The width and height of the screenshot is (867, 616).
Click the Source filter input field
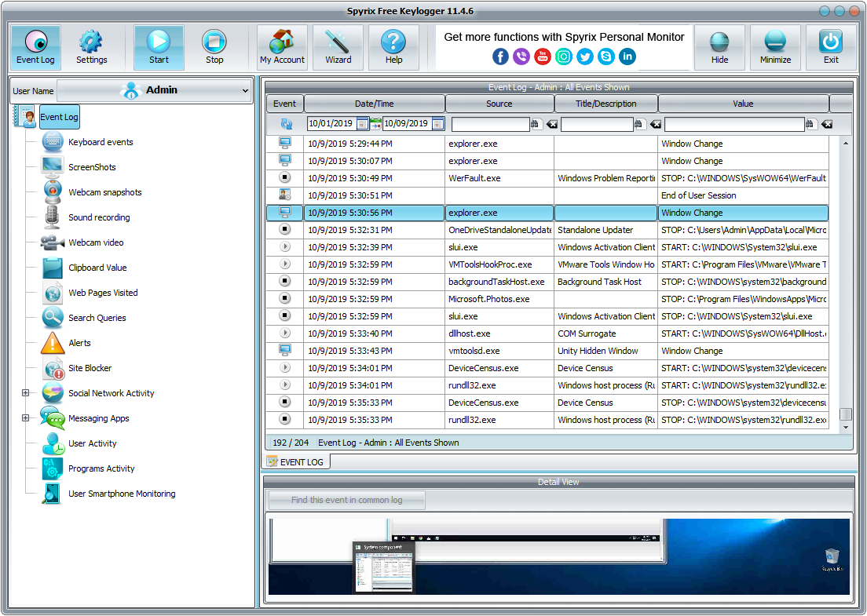[x=491, y=124]
